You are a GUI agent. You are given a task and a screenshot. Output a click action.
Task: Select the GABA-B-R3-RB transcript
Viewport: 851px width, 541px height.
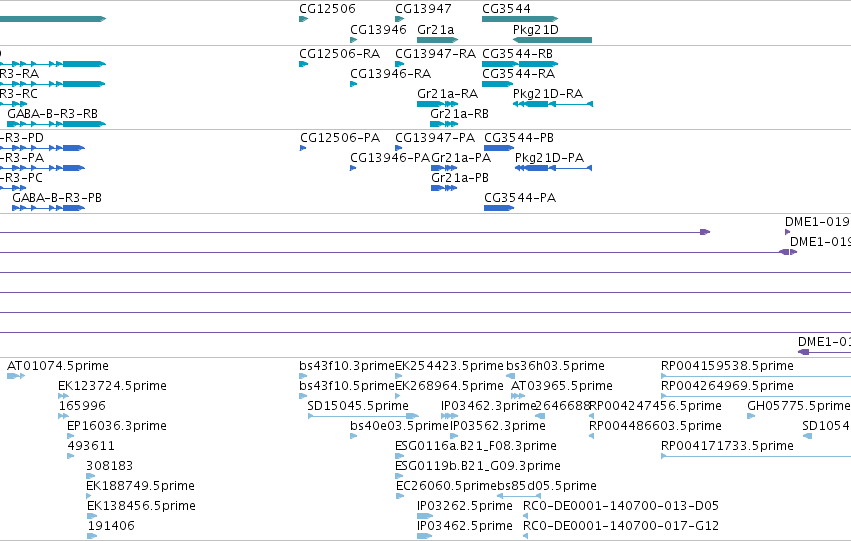pyautogui.click(x=53, y=114)
